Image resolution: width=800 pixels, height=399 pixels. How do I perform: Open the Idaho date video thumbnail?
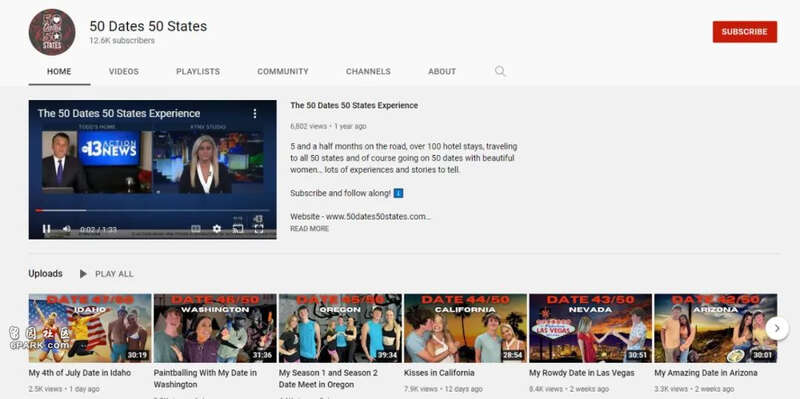click(90, 328)
